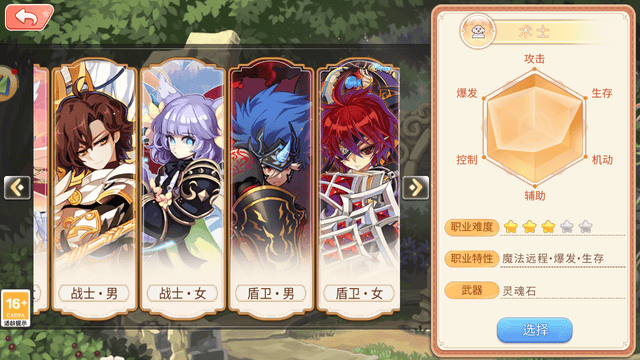
Task: Click the partially hidden leftmost character card
Action: pyautogui.click(x=41, y=189)
